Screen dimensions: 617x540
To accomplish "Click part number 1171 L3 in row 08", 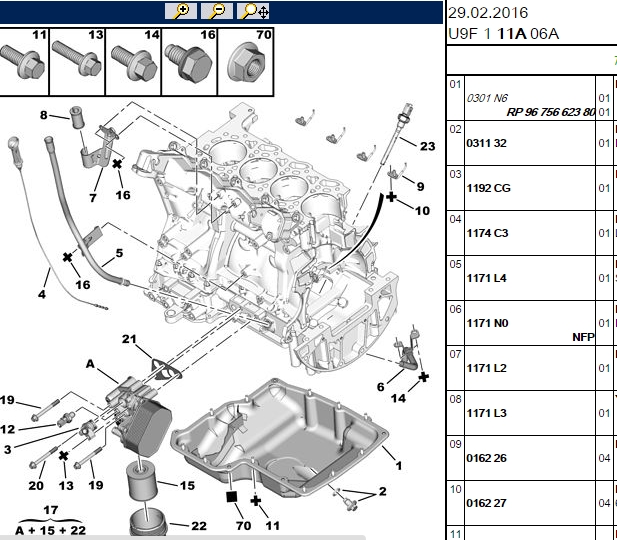I will tap(486, 413).
